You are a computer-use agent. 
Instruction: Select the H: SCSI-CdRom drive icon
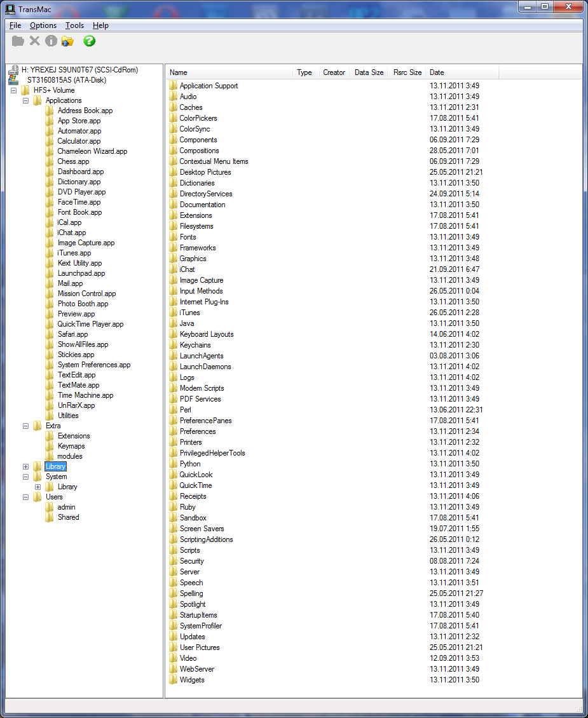14,70
